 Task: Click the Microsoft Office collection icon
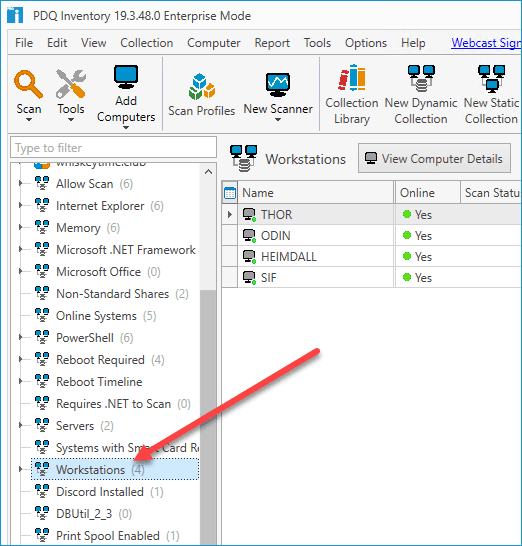pos(42,271)
